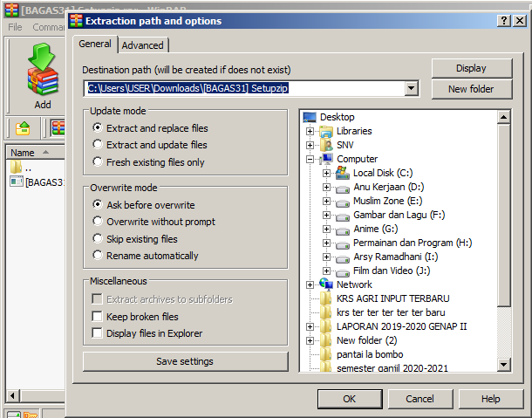The image size is (532, 418).
Task: Click the Help button at the bottom
Action: [x=491, y=399]
